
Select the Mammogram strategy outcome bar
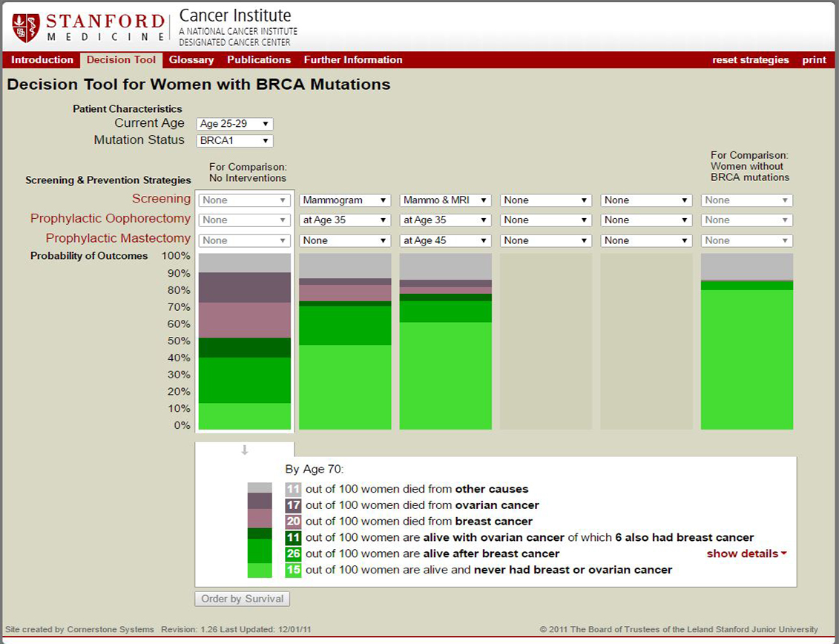tap(345, 341)
